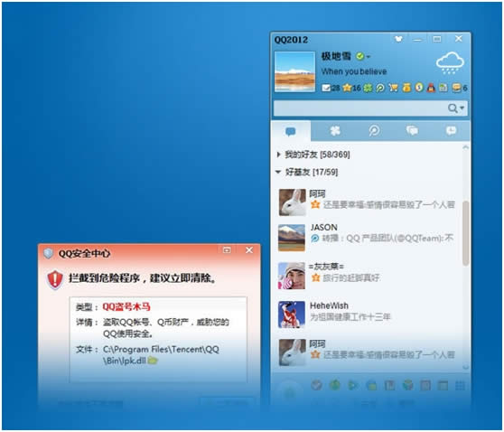Open the shopping cart icon in the profile icon row
The width and height of the screenshot is (504, 432).
(393, 88)
